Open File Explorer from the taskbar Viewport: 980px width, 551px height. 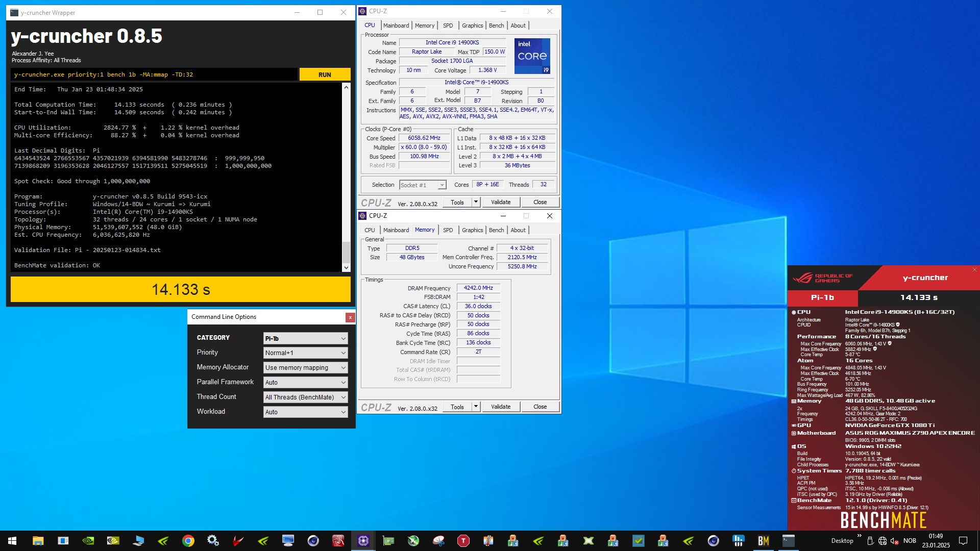point(38,541)
